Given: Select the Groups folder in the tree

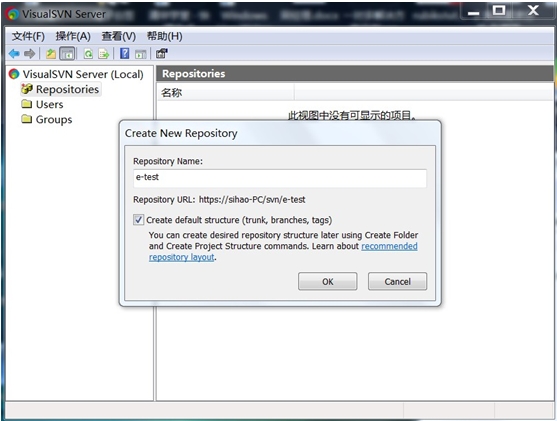Looking at the screenshot, I should tap(47, 120).
